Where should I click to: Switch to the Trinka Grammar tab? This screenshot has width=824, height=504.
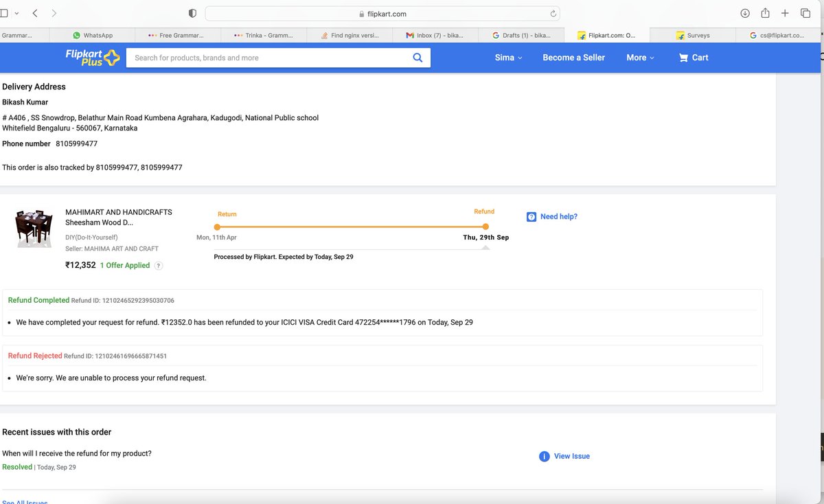[262, 35]
